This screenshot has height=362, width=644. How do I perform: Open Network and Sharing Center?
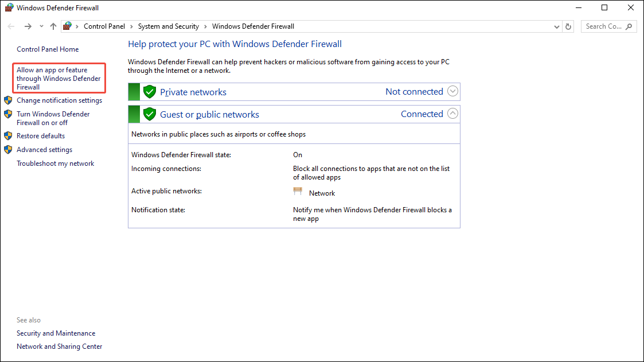tap(60, 347)
